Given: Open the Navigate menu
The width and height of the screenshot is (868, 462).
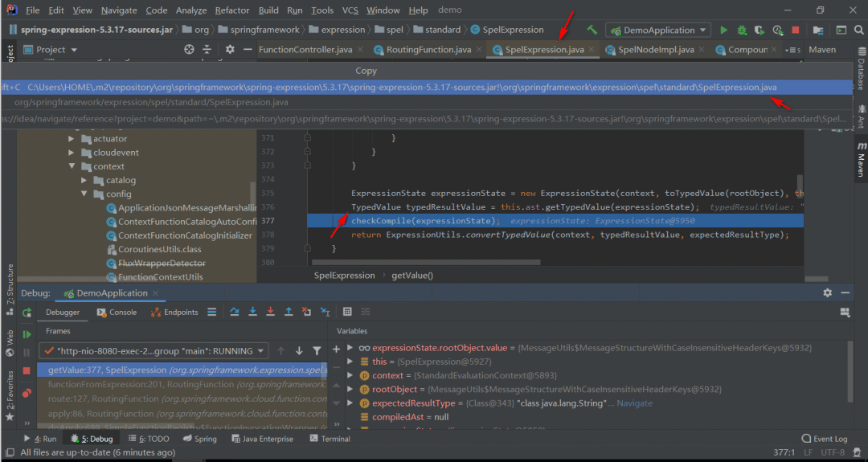Looking at the screenshot, I should 119,10.
